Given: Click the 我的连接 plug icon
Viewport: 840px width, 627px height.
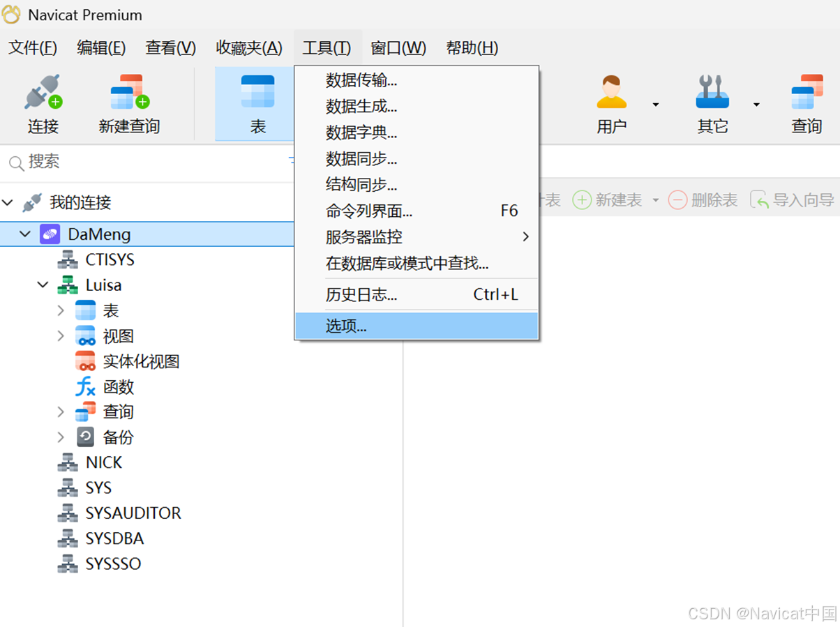Looking at the screenshot, I should pyautogui.click(x=32, y=203).
